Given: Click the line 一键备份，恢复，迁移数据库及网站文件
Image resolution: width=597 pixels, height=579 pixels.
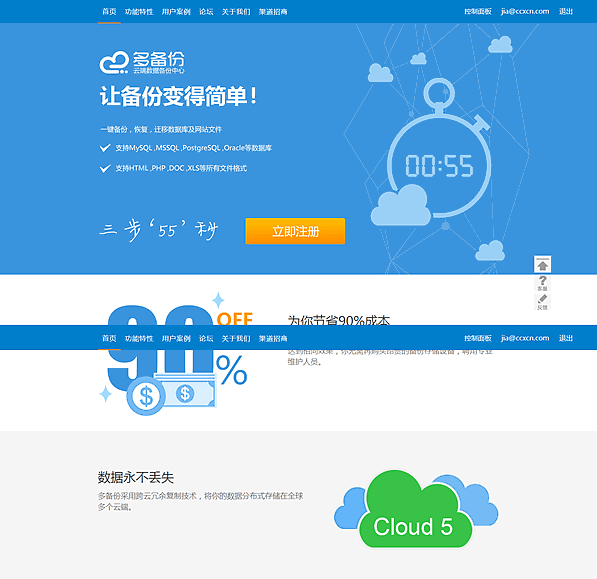Looking at the screenshot, I should click(x=161, y=129).
